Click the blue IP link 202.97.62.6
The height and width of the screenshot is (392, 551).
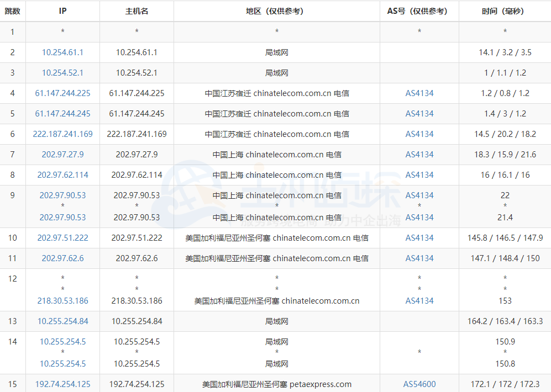(x=62, y=258)
